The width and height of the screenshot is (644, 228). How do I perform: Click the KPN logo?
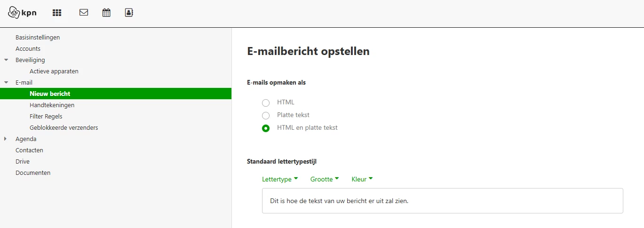[22, 13]
